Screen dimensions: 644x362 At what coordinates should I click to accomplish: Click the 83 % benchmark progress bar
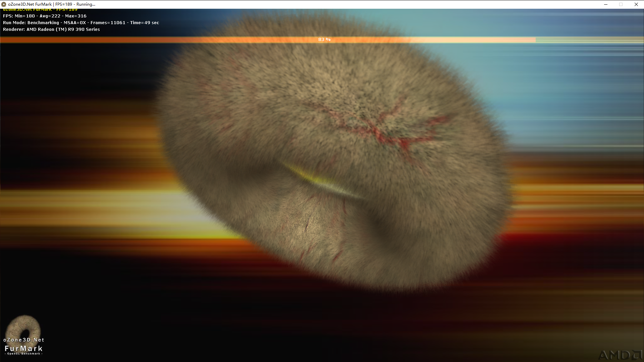tap(322, 40)
